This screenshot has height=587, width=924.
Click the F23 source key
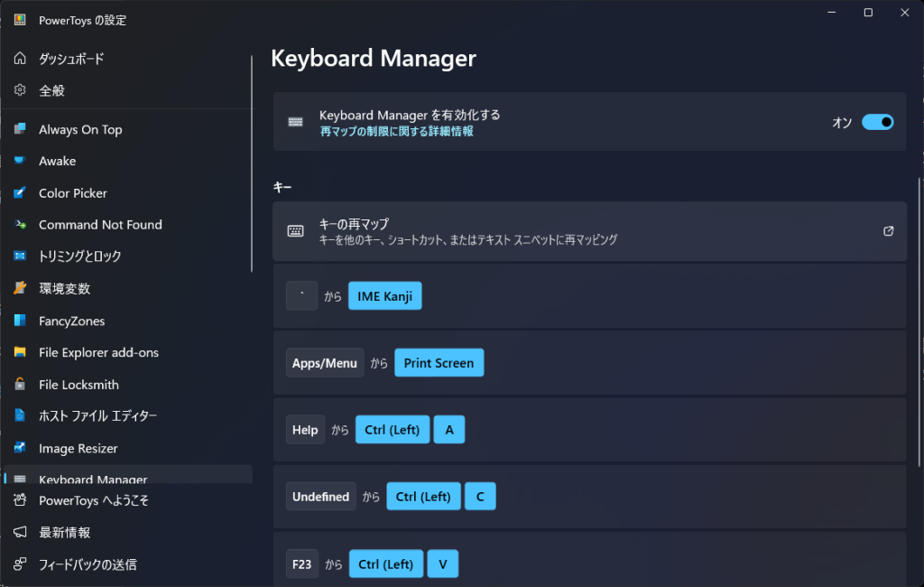click(x=301, y=564)
